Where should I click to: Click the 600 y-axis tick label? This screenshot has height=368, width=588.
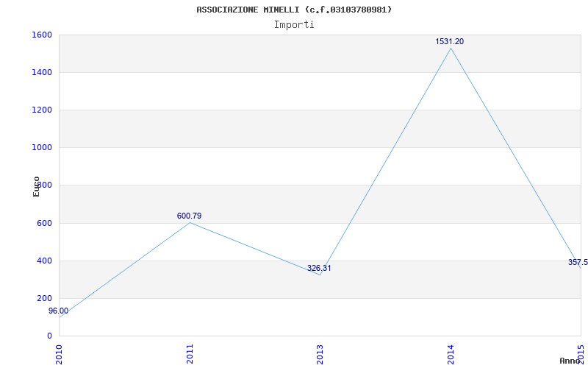[44, 223]
